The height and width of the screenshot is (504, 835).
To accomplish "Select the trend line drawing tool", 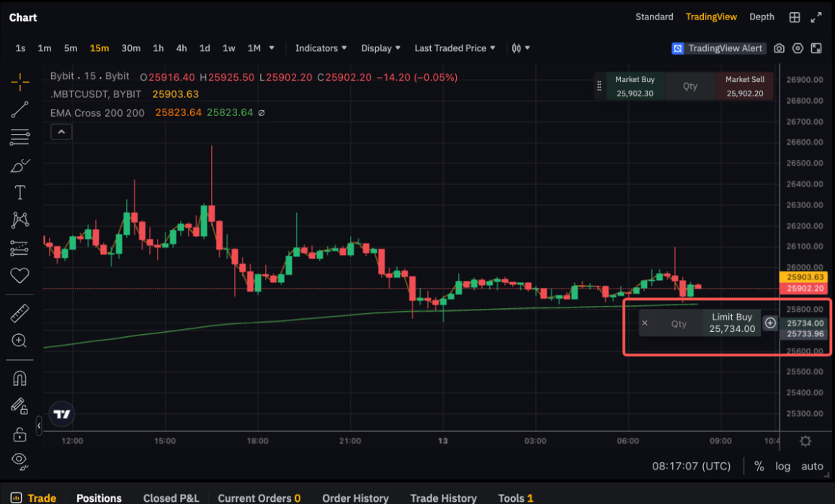I will (21, 109).
